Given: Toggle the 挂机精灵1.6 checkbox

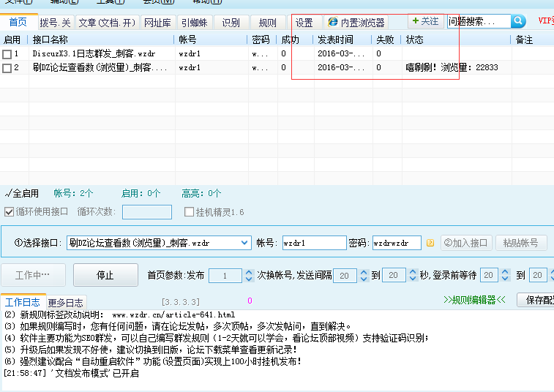Looking at the screenshot, I should 189,212.
